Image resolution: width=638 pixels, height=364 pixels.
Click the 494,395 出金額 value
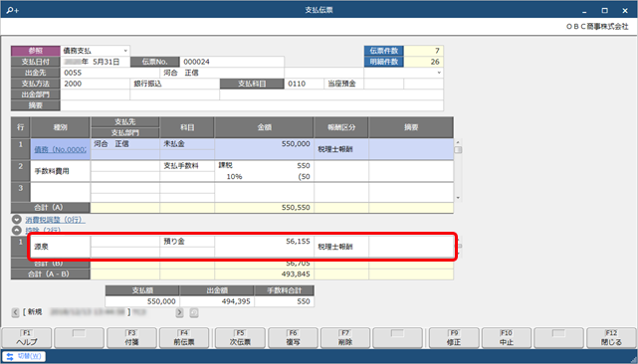[216, 301]
